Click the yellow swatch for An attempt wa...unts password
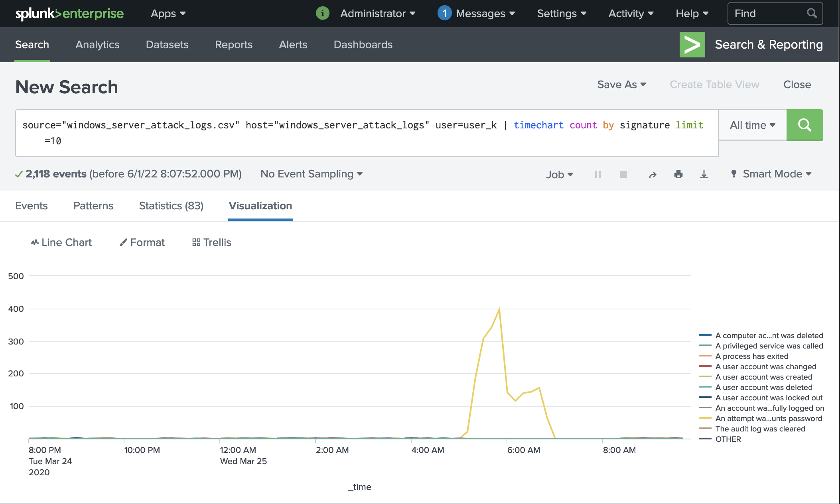The width and height of the screenshot is (840, 504). pos(705,418)
